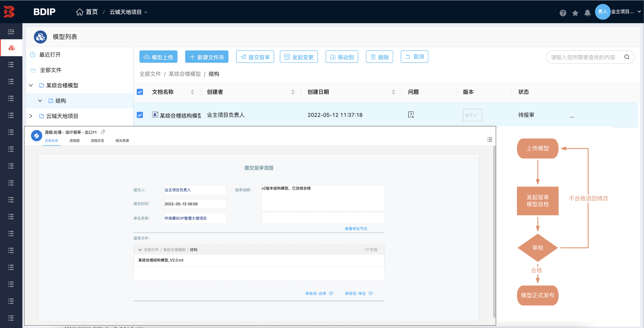Click the 首页 text in top bar
This screenshot has height=328, width=644.
pyautogui.click(x=92, y=12)
